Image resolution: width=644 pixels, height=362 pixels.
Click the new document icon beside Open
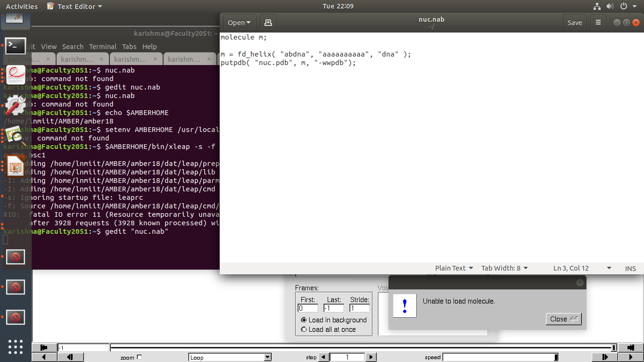coord(268,23)
